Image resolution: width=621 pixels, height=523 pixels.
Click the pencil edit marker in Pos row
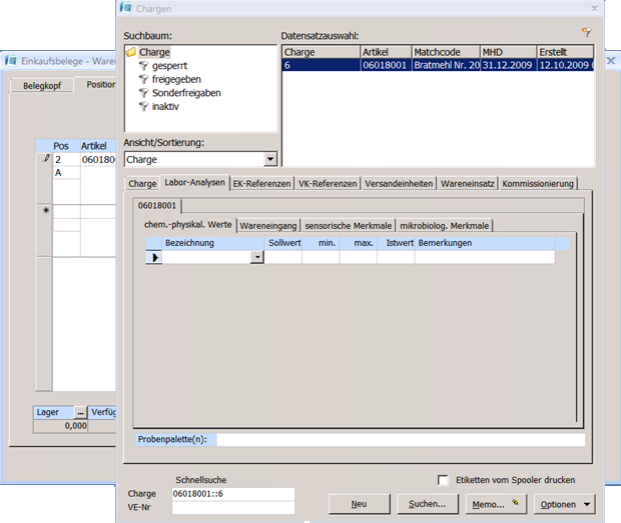click(x=45, y=159)
